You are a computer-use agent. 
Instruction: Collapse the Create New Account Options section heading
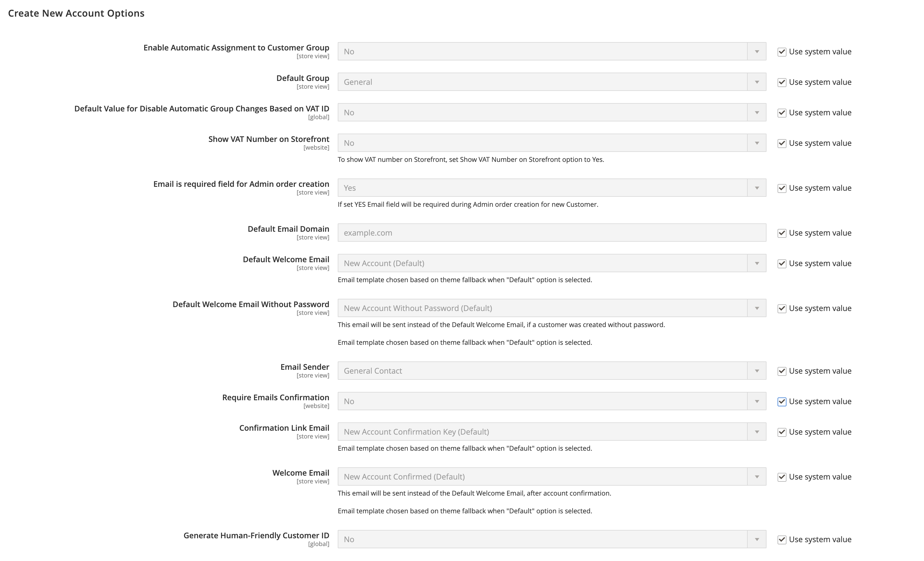point(76,13)
